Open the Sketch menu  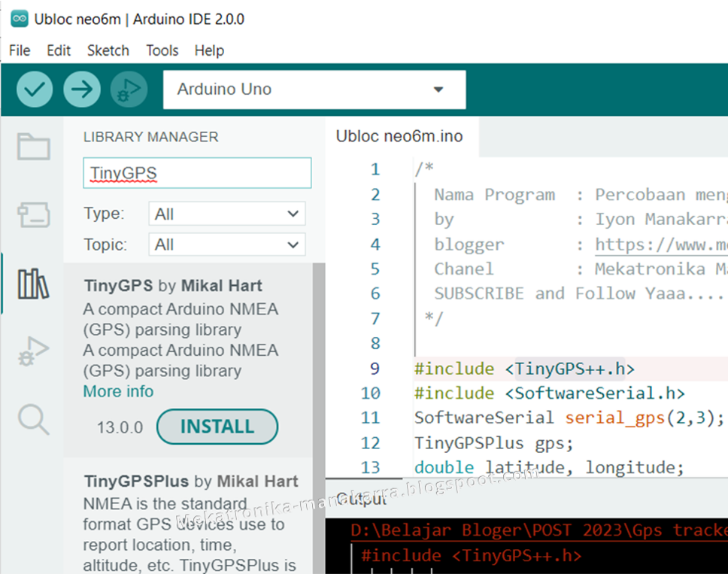pos(108,50)
